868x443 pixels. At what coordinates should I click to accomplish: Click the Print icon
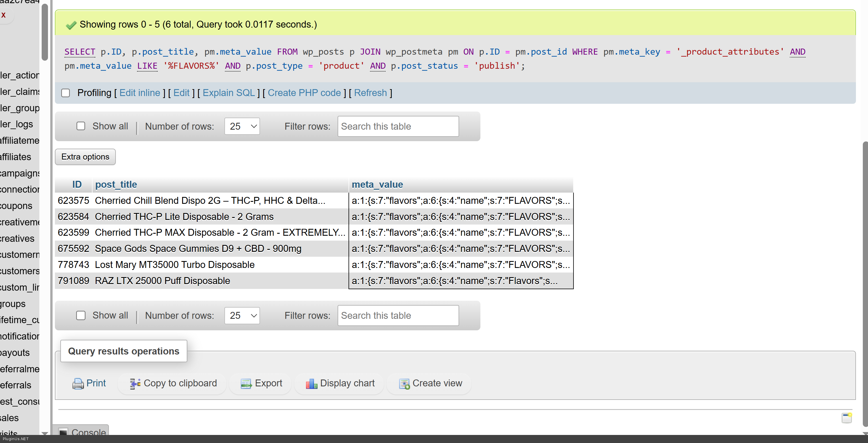(78, 384)
